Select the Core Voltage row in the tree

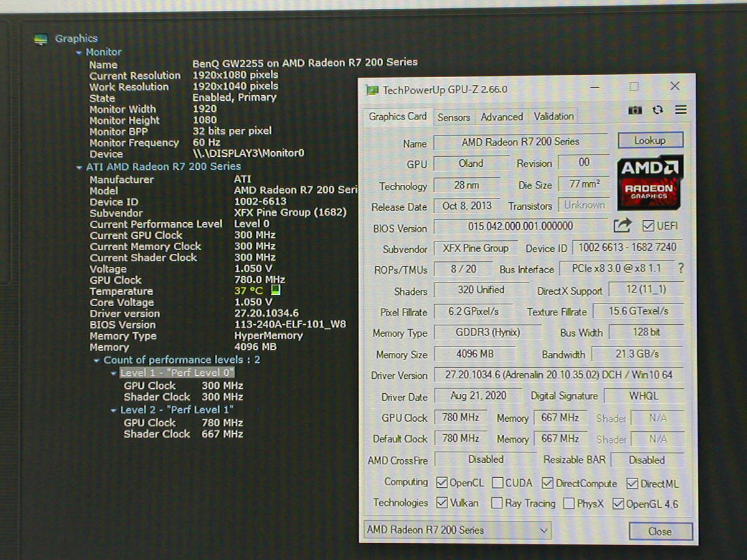tap(181, 302)
